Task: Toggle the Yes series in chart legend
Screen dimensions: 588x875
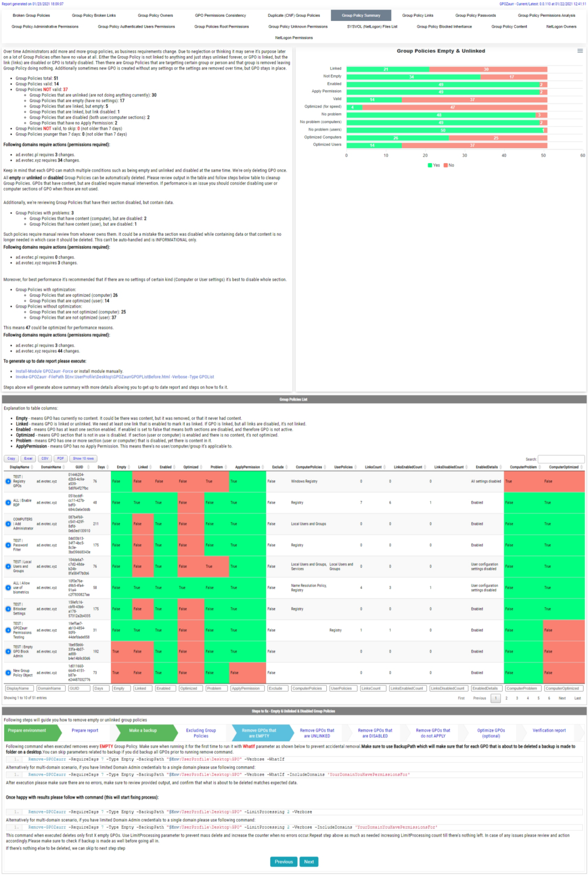Action: pos(433,165)
